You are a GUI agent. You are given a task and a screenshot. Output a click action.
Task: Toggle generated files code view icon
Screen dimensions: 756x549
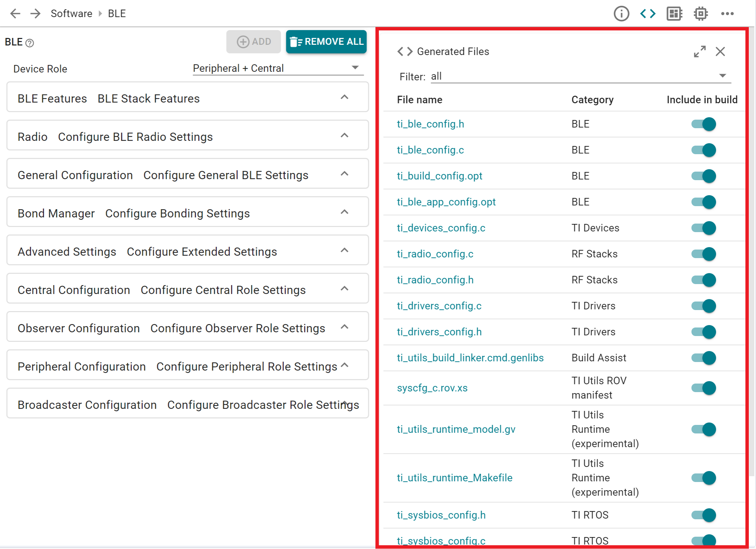(x=647, y=14)
